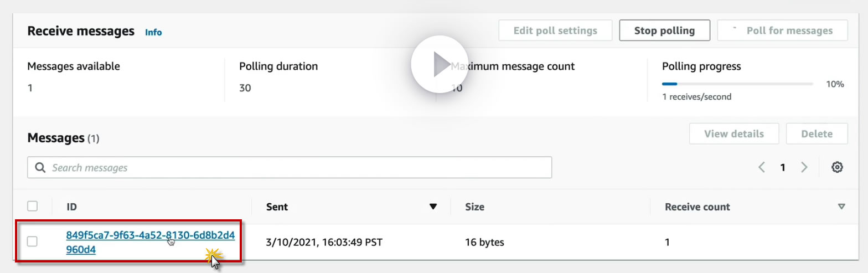Open the Receive messages Info link
This screenshot has width=868, height=273.
[153, 32]
